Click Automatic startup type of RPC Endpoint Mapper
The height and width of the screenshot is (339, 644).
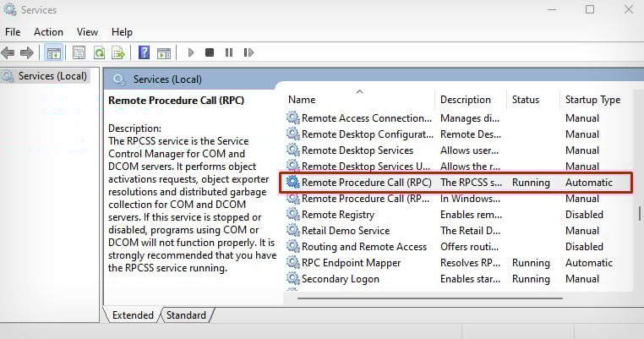coord(588,263)
